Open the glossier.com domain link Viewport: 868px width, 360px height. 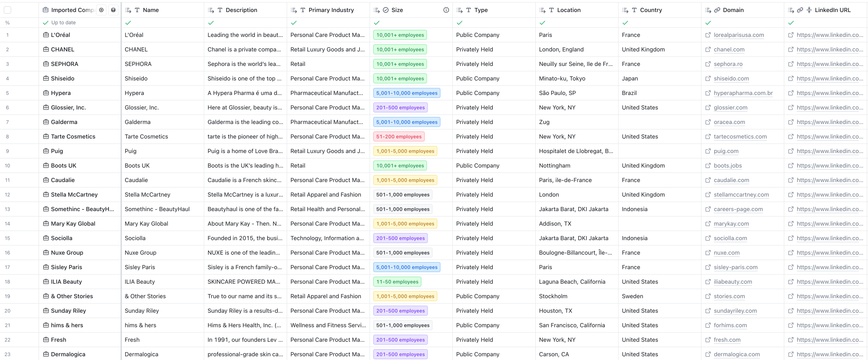pyautogui.click(x=730, y=107)
